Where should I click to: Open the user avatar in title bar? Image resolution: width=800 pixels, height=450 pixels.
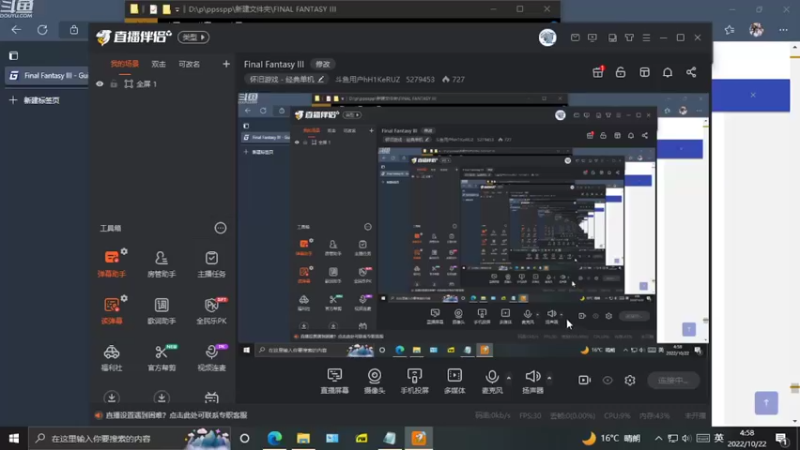tap(547, 37)
